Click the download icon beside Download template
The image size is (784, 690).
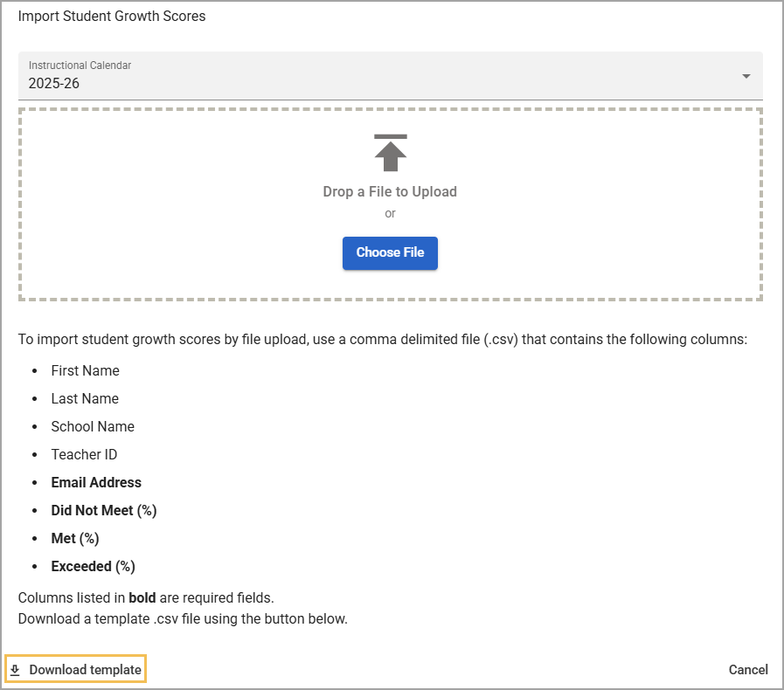point(15,670)
